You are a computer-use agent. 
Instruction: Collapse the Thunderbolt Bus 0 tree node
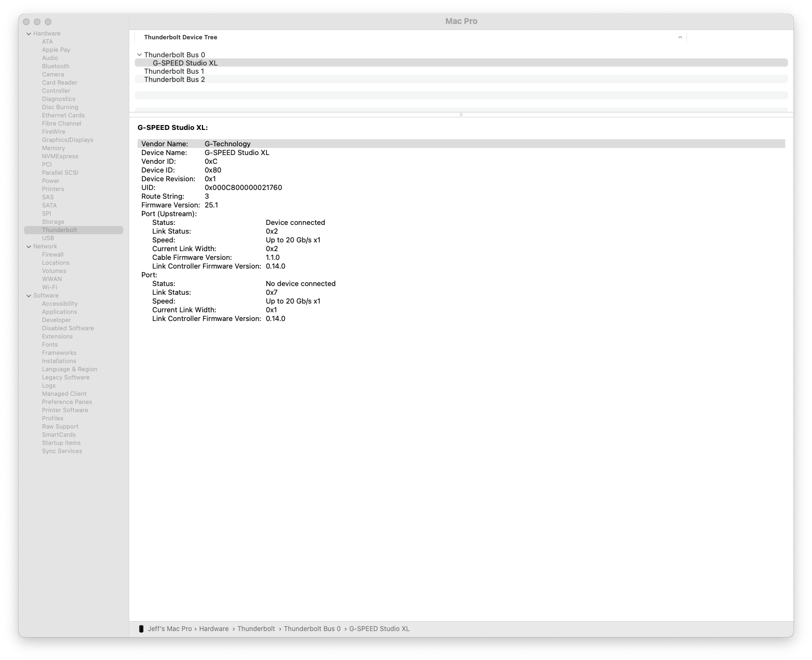(139, 55)
